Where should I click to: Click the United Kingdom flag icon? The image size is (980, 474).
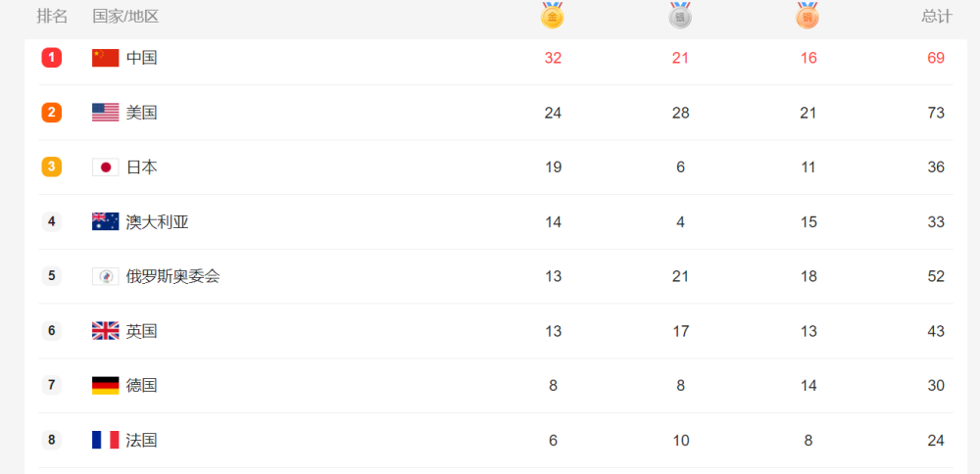105,331
